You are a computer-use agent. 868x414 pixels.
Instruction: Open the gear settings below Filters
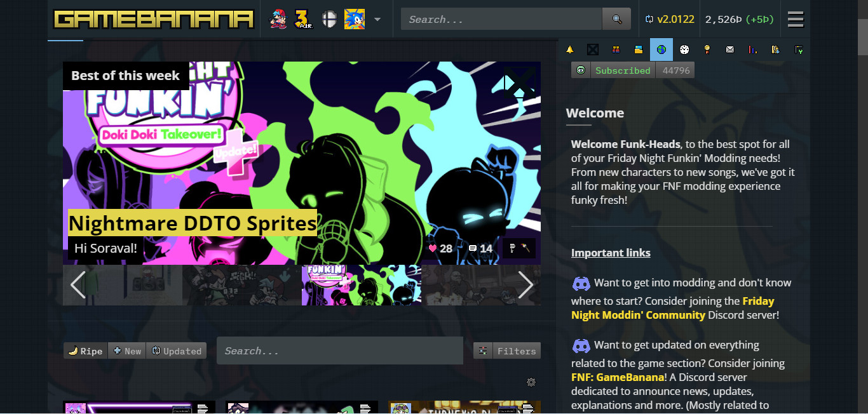[531, 382]
